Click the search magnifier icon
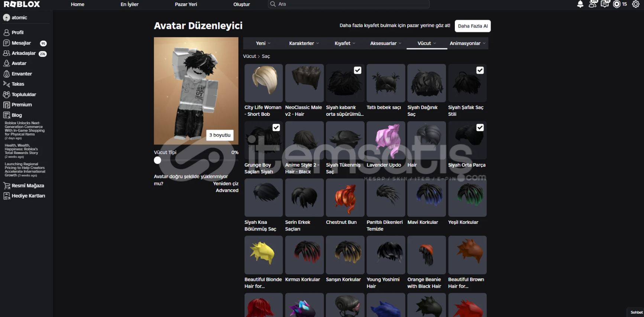 (x=273, y=4)
